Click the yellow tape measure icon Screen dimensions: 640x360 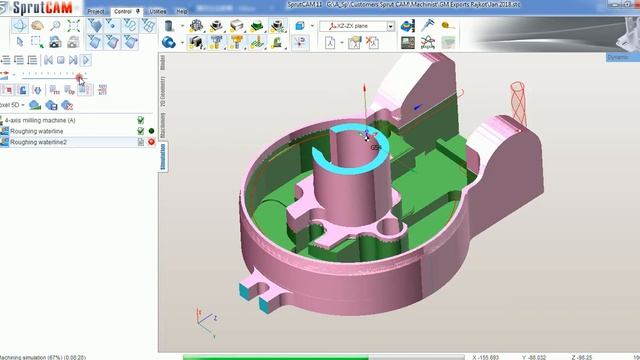pyautogui.click(x=448, y=26)
